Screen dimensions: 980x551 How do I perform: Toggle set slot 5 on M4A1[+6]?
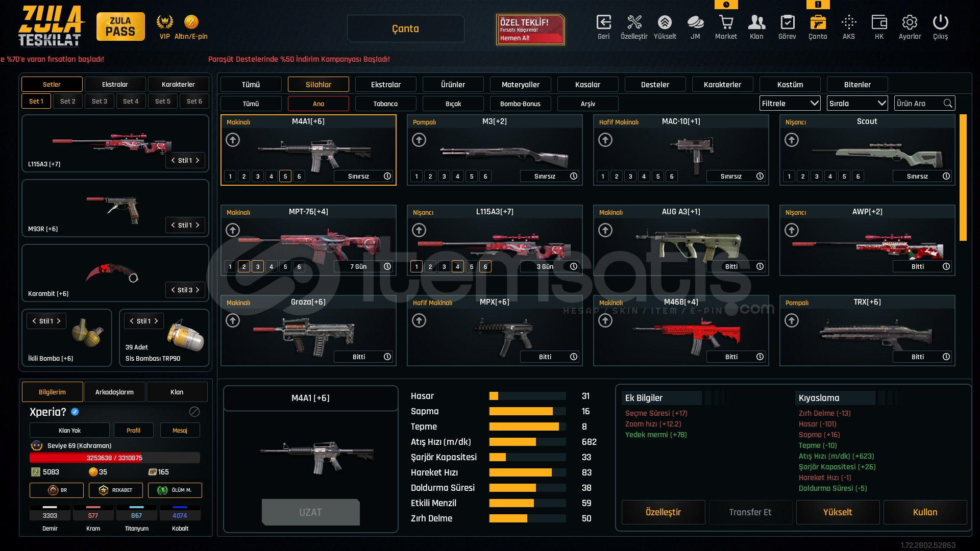click(285, 177)
